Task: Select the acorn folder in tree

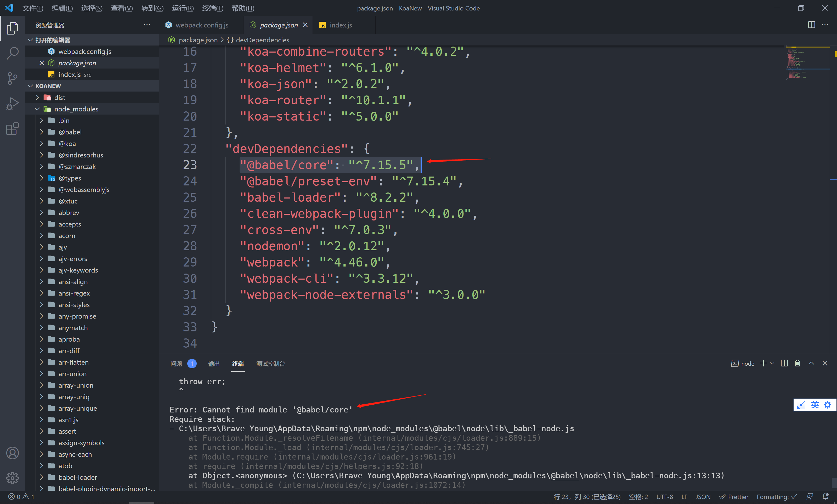Action: click(92, 235)
